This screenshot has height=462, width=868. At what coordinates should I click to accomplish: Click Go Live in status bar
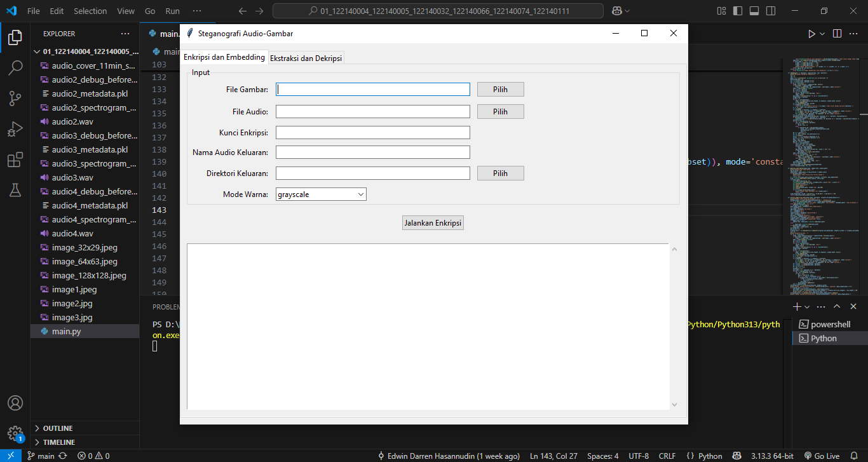point(822,456)
